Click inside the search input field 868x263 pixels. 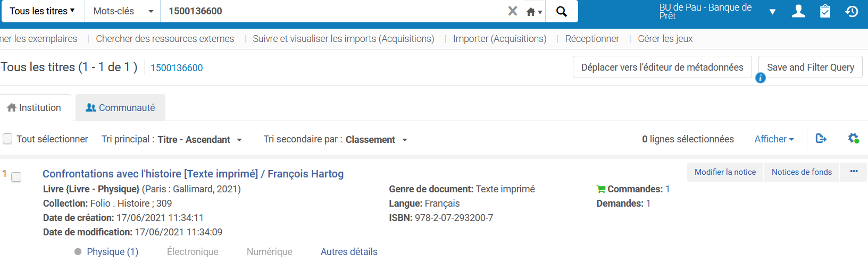coord(330,11)
